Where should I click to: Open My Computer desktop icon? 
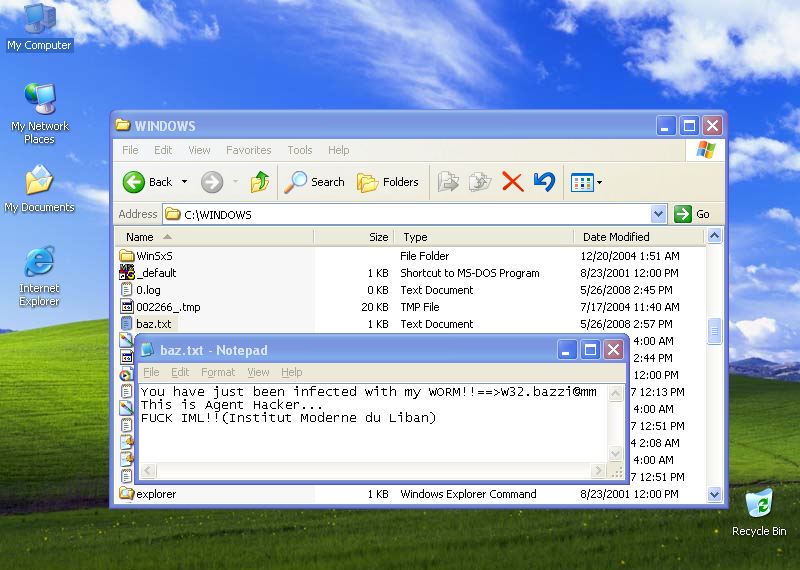pyautogui.click(x=39, y=27)
